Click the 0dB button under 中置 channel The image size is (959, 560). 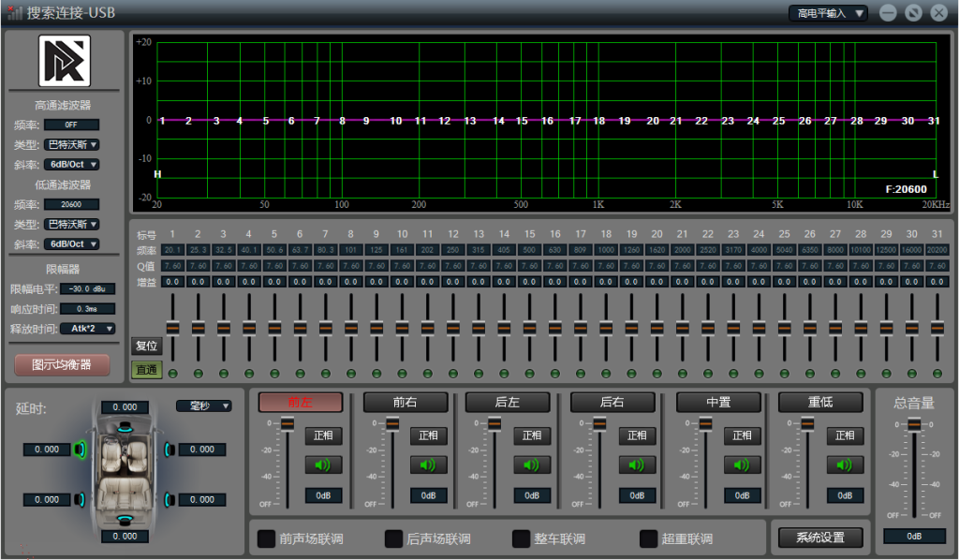point(742,495)
